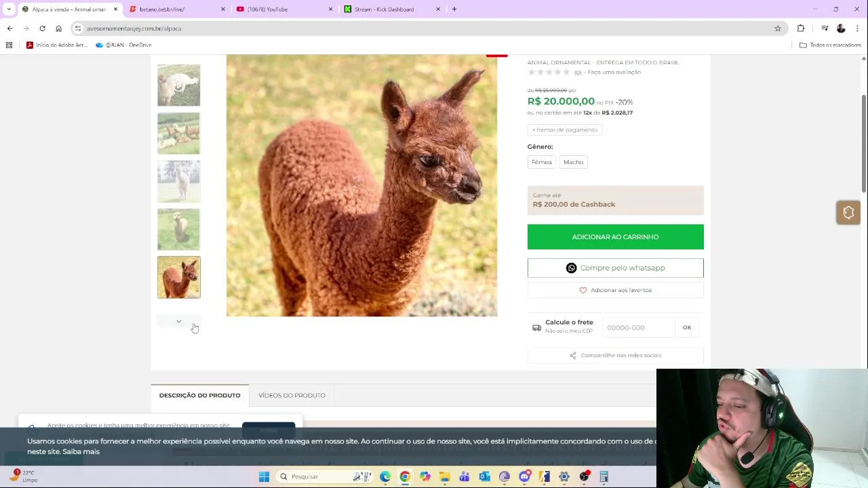
Task: Open Discord from the taskbar
Action: 524,476
